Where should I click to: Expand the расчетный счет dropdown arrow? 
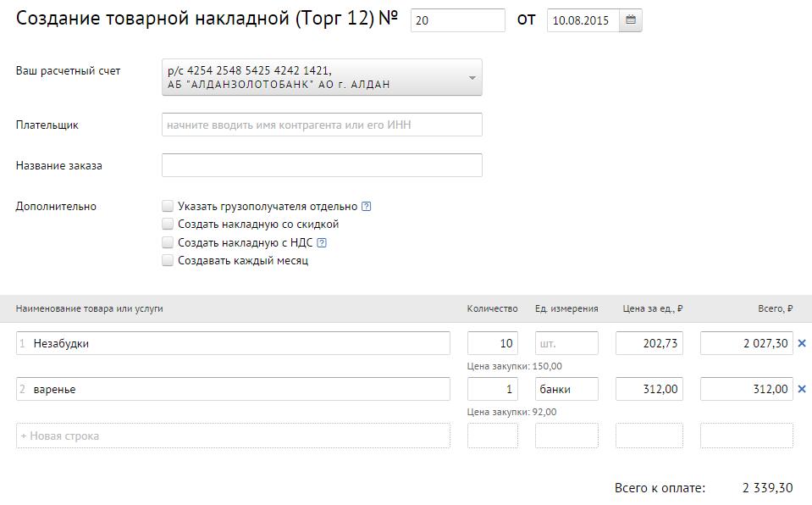tap(472, 78)
